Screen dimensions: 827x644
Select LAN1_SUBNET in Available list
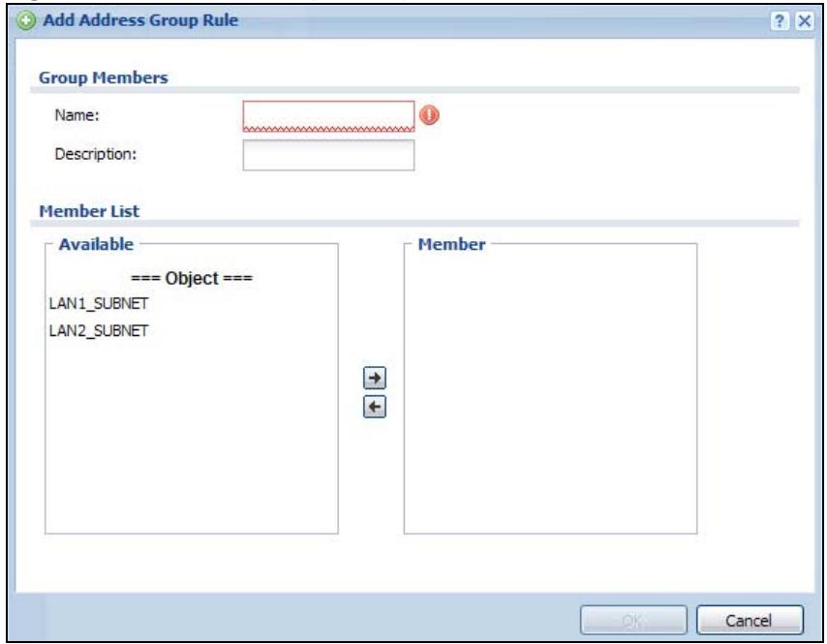(99, 303)
